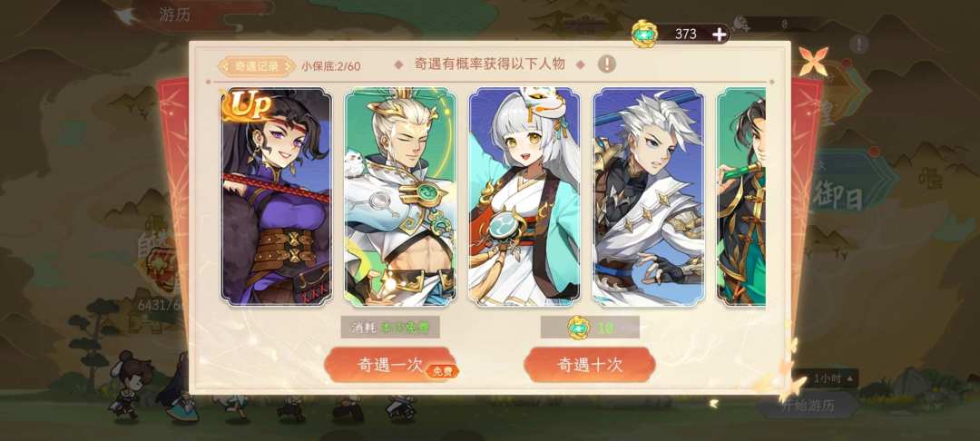Select the purple-clad woman character card
This screenshot has height=441, width=980.
pos(276,197)
